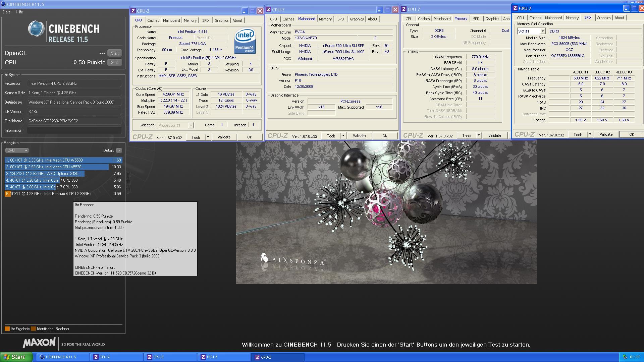The height and width of the screenshot is (362, 644).
Task: Open SPD tab in first CPU-Z window
Action: (x=206, y=20)
